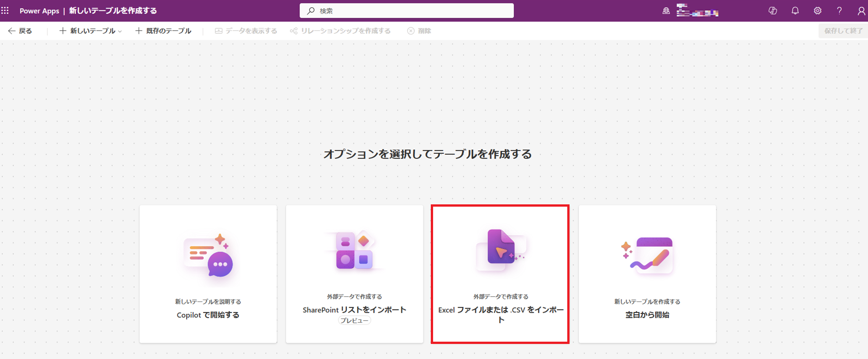Click 保存して終了 button
The height and width of the screenshot is (359, 868).
coord(843,31)
